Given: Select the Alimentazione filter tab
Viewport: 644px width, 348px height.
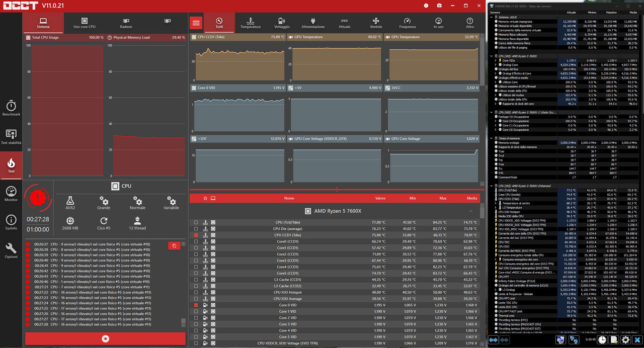Looking at the screenshot, I should point(313,23).
